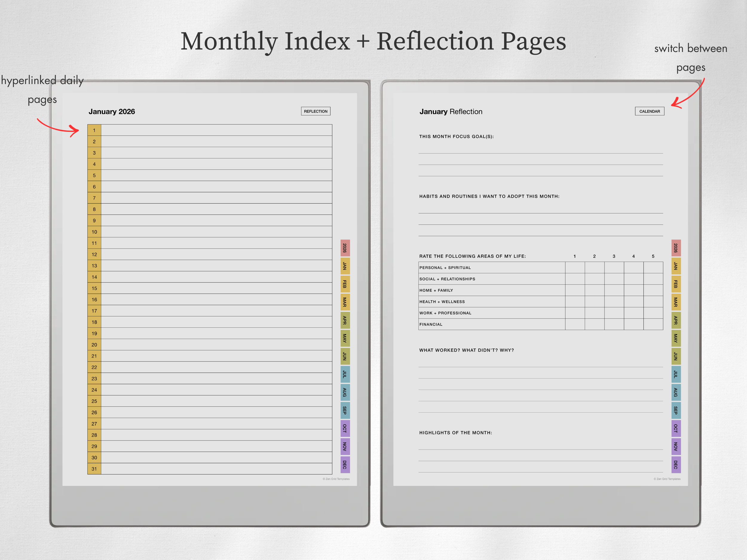Open daily page link for day 24

94,390
